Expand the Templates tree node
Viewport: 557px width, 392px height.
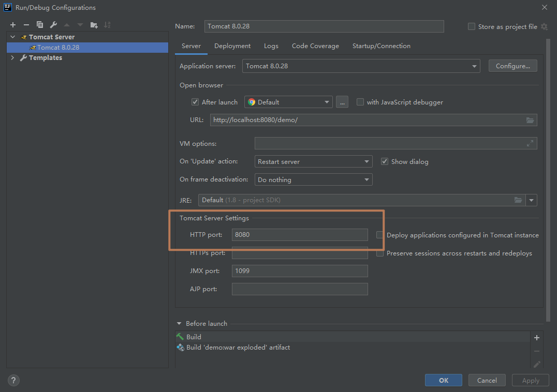tap(13, 57)
